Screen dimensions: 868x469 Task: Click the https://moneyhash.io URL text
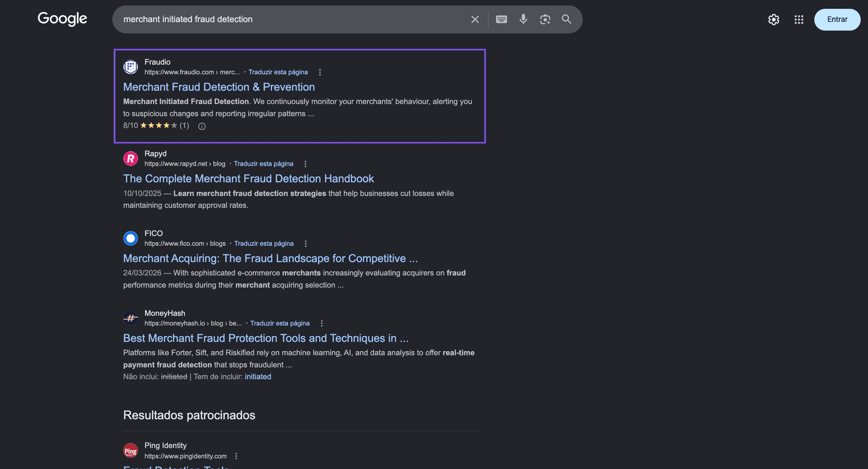pos(193,323)
